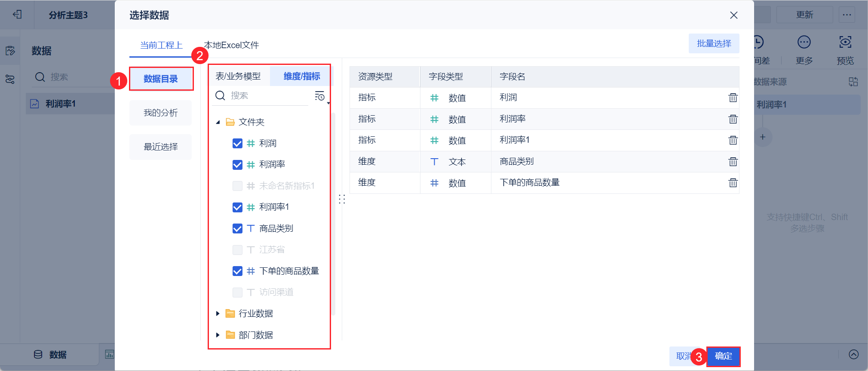The image size is (868, 371).
Task: Click the database icon on the bottom 数据 tab
Action: pyautogui.click(x=38, y=354)
